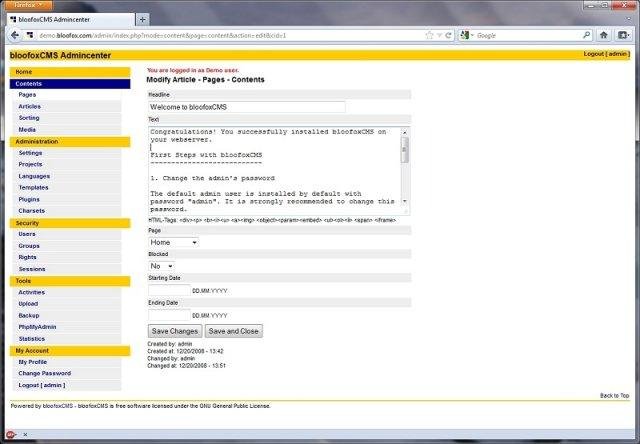Reload the page using refresh icon

coord(449,35)
